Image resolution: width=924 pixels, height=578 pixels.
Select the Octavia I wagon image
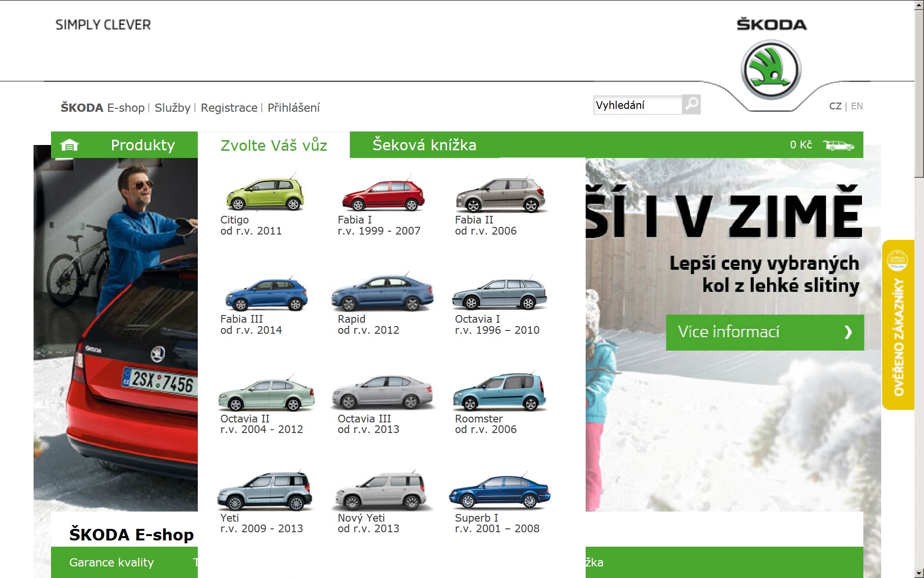(x=500, y=293)
